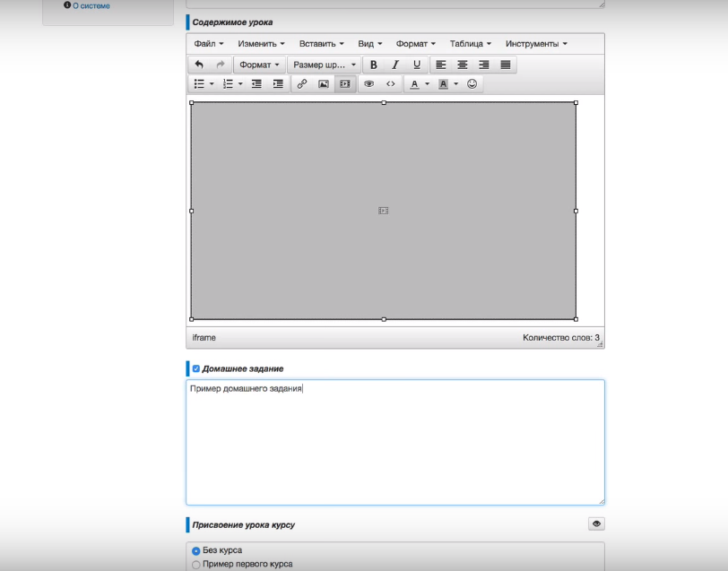
Task: Insert a numbered list
Action: coord(228,83)
